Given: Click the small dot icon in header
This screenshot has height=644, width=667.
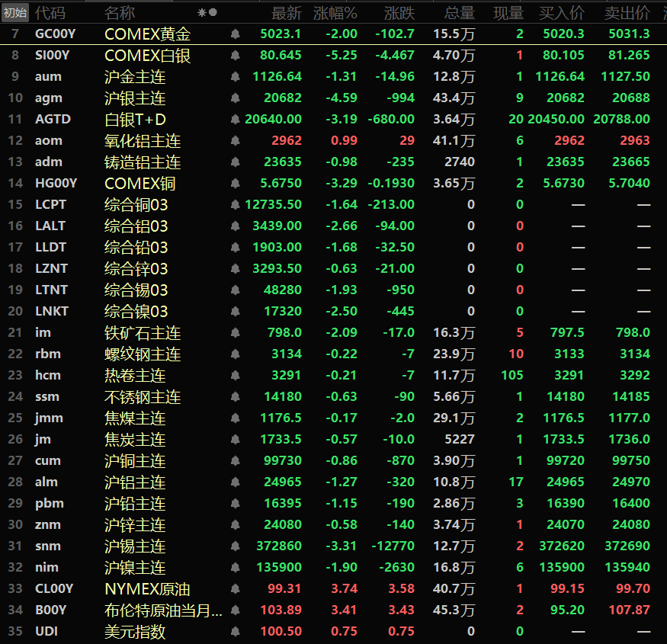Looking at the screenshot, I should (213, 13).
